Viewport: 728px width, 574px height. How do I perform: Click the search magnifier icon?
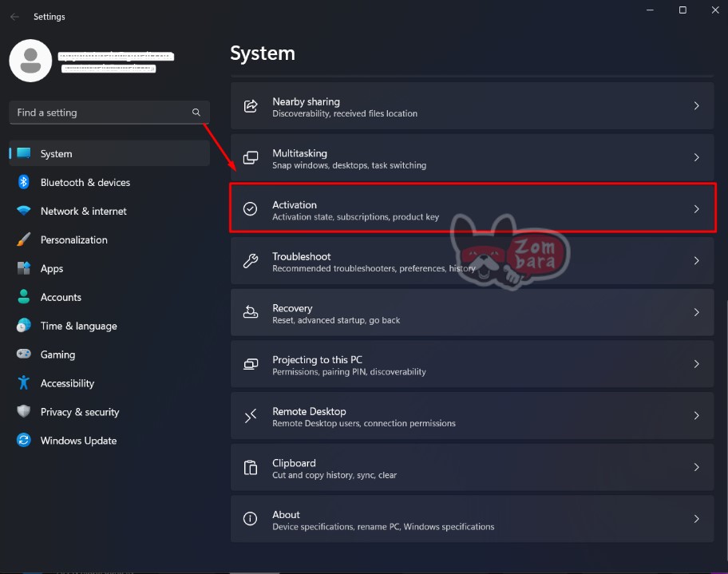196,113
